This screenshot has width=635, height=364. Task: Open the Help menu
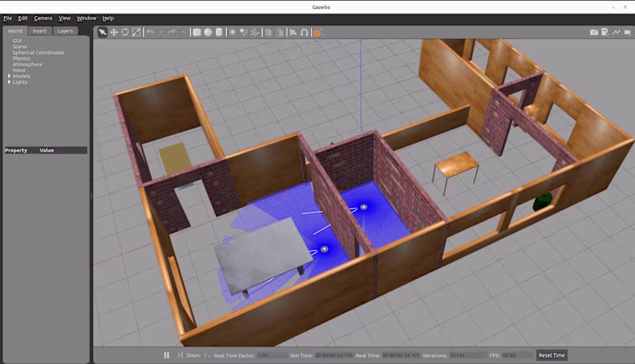pyautogui.click(x=108, y=18)
